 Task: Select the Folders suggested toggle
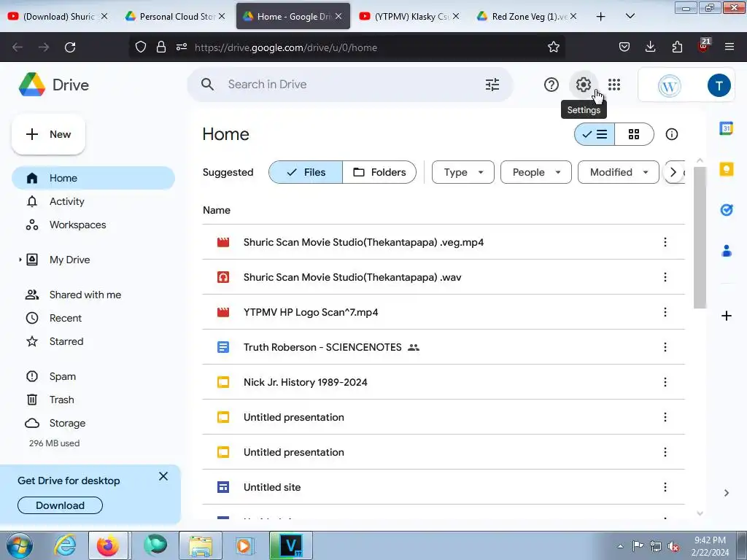379,172
